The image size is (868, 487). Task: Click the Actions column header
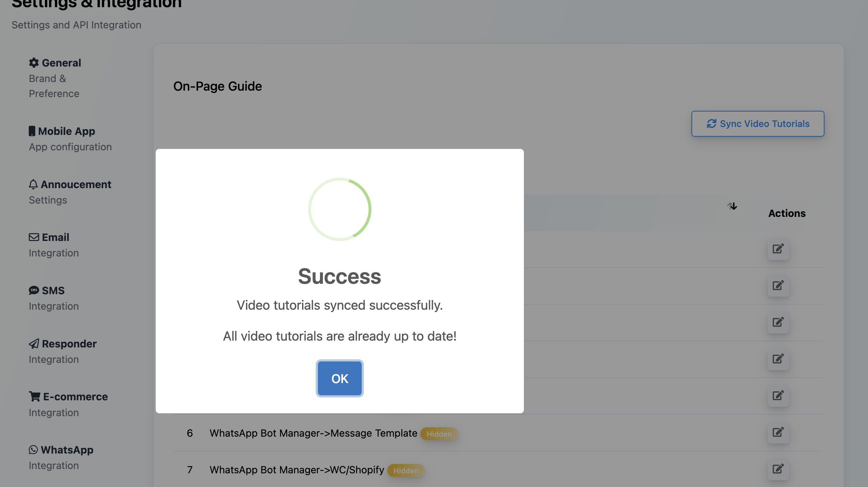[787, 213]
